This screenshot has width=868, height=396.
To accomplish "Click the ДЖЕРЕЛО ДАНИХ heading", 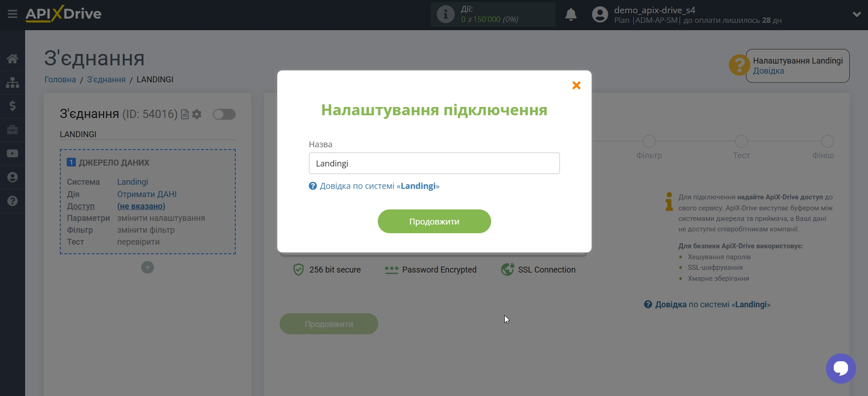I will coord(114,163).
